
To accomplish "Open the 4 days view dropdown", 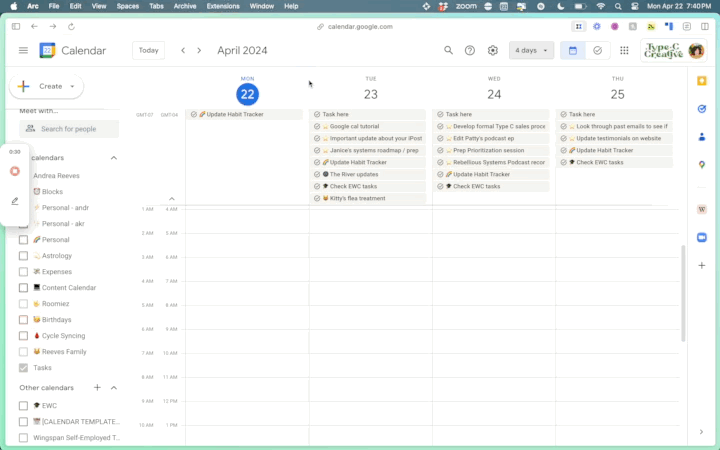I will (531, 50).
